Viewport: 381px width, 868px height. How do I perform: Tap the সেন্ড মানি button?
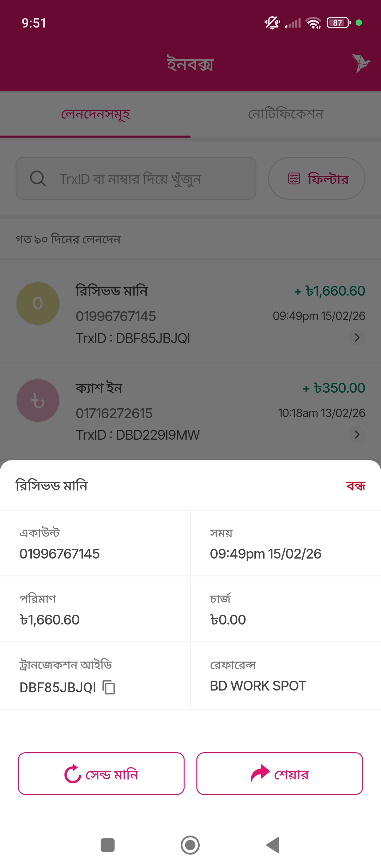click(x=101, y=773)
